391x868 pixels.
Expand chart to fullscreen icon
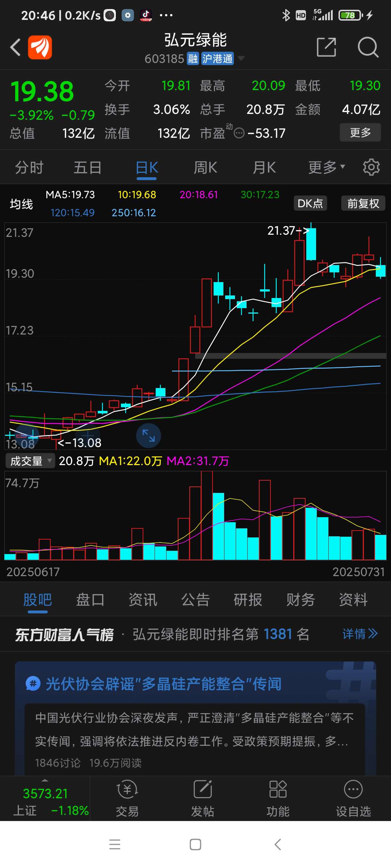click(148, 435)
